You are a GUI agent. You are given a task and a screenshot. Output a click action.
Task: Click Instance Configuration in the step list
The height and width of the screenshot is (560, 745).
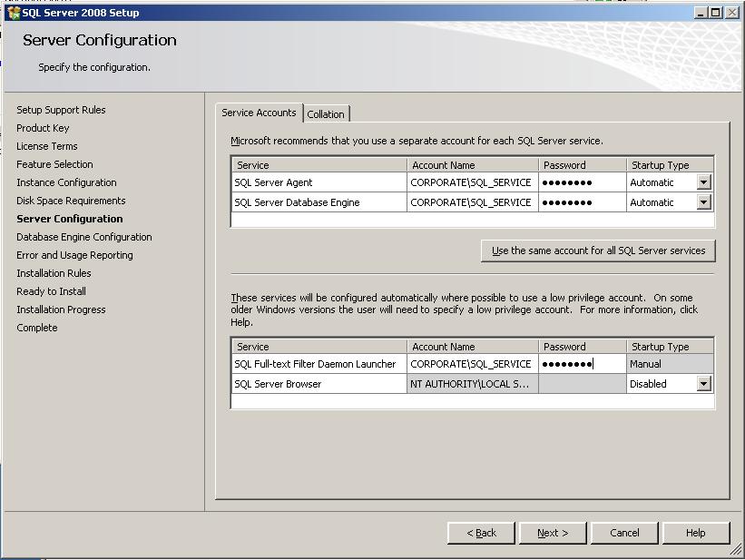[x=66, y=182]
